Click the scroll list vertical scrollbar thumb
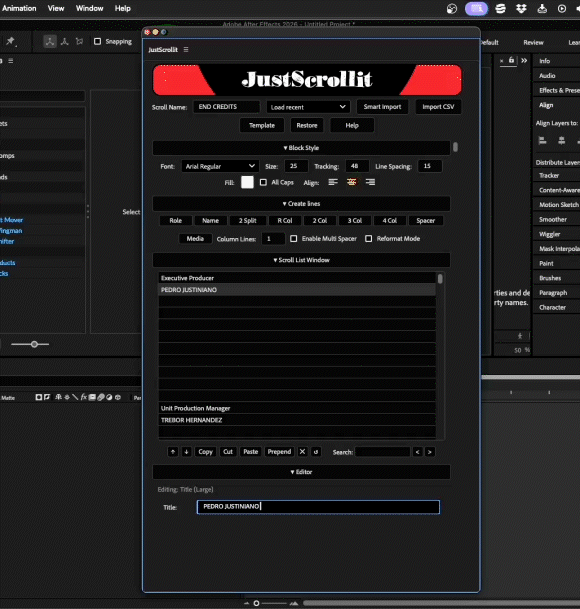This screenshot has height=609, width=580. (x=440, y=279)
